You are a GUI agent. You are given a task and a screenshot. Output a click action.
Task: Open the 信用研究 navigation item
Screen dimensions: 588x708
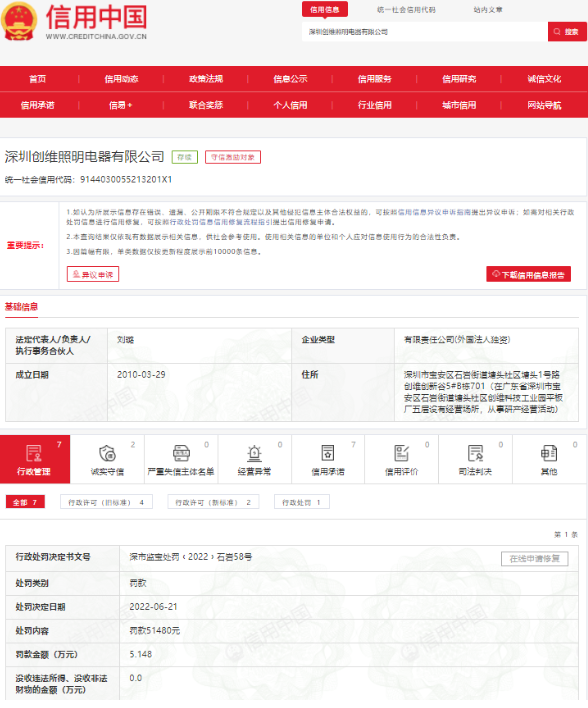coord(459,79)
